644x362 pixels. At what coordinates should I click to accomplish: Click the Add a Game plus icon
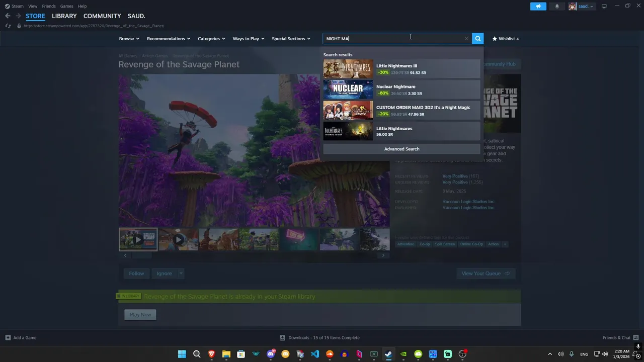click(8, 338)
